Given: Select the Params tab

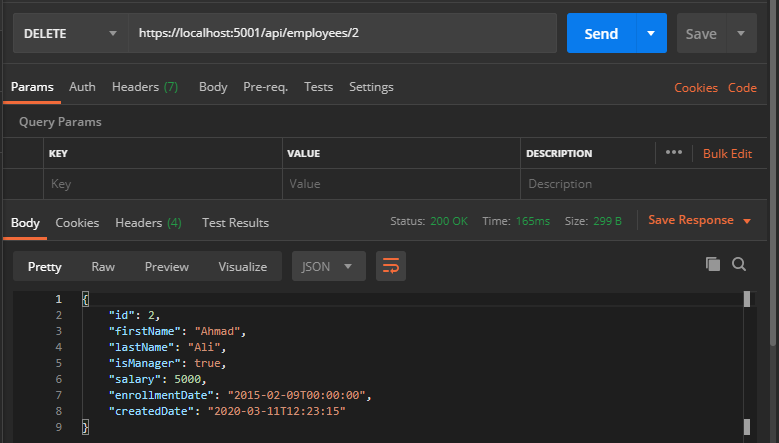Looking at the screenshot, I should point(32,87).
